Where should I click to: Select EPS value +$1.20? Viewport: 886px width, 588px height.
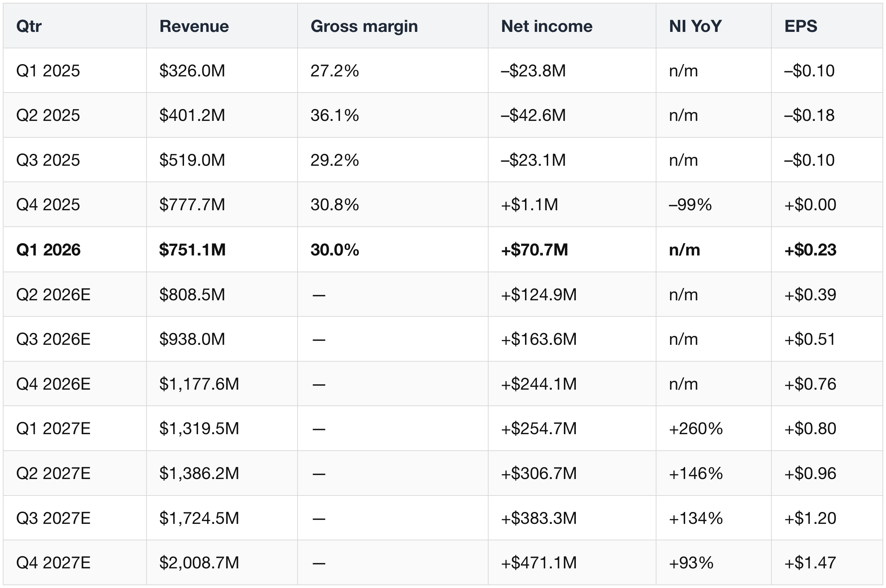tap(810, 518)
